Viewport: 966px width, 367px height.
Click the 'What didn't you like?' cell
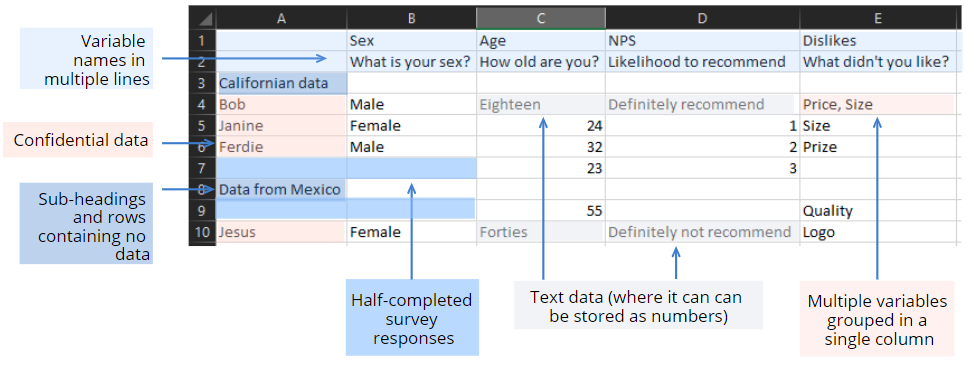coord(878,62)
